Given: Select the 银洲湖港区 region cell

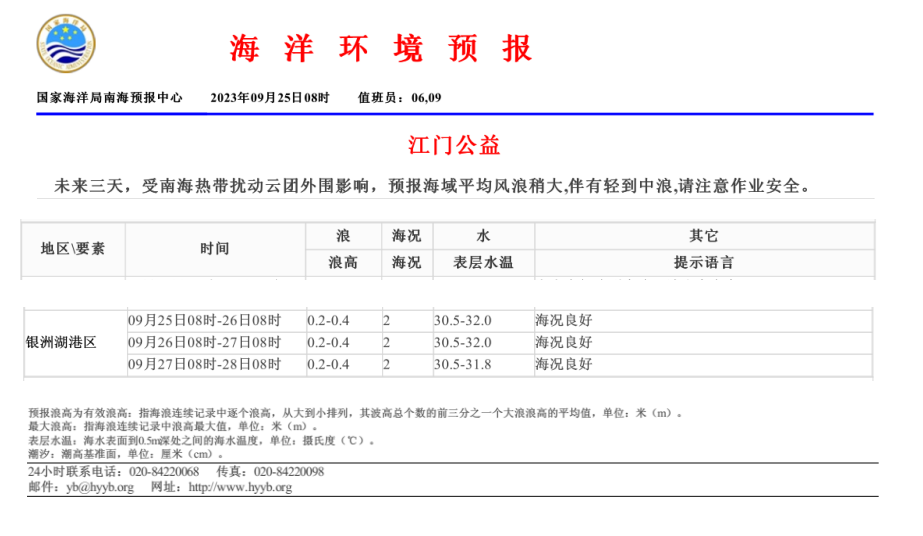Looking at the screenshot, I should pyautogui.click(x=61, y=343).
